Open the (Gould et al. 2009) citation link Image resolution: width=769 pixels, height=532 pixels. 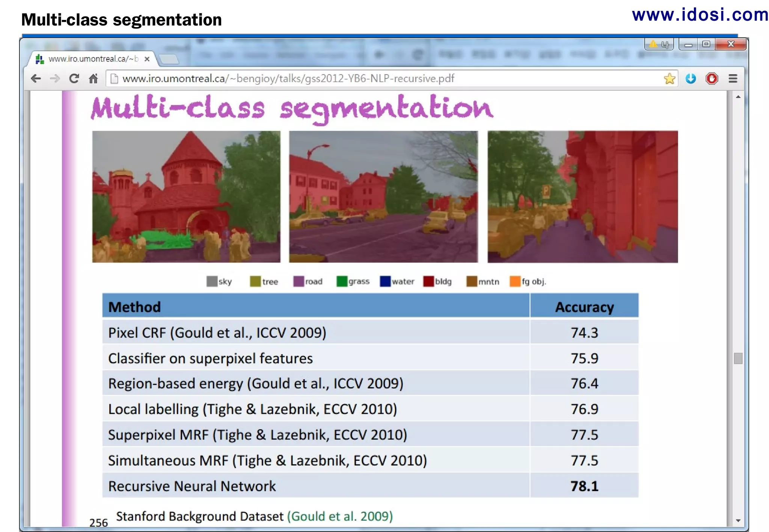[x=340, y=516]
